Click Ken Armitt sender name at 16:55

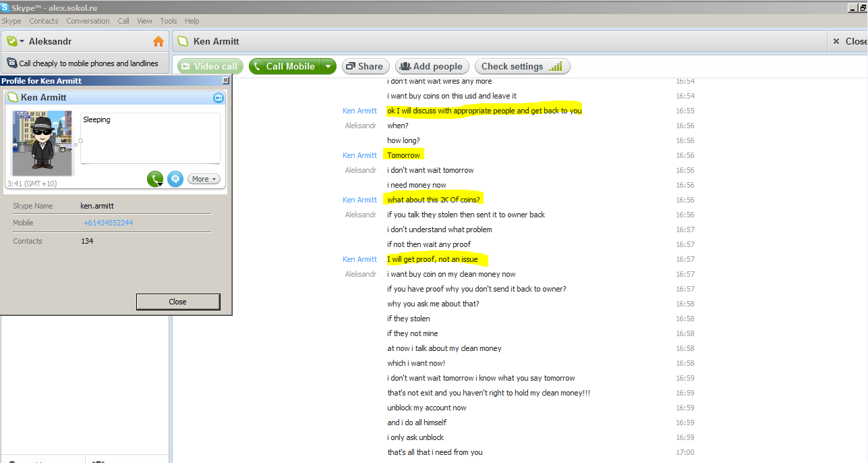click(359, 111)
